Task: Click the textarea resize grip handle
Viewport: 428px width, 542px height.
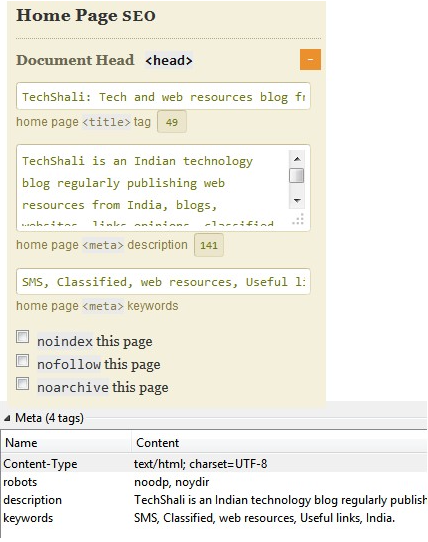Action: [x=298, y=219]
